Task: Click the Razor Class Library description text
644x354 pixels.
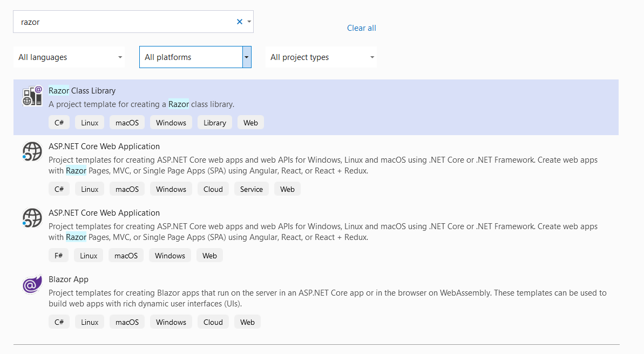Action: click(x=141, y=104)
